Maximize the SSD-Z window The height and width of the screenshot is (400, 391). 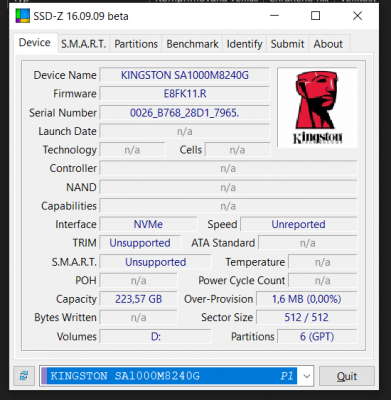[x=315, y=16]
